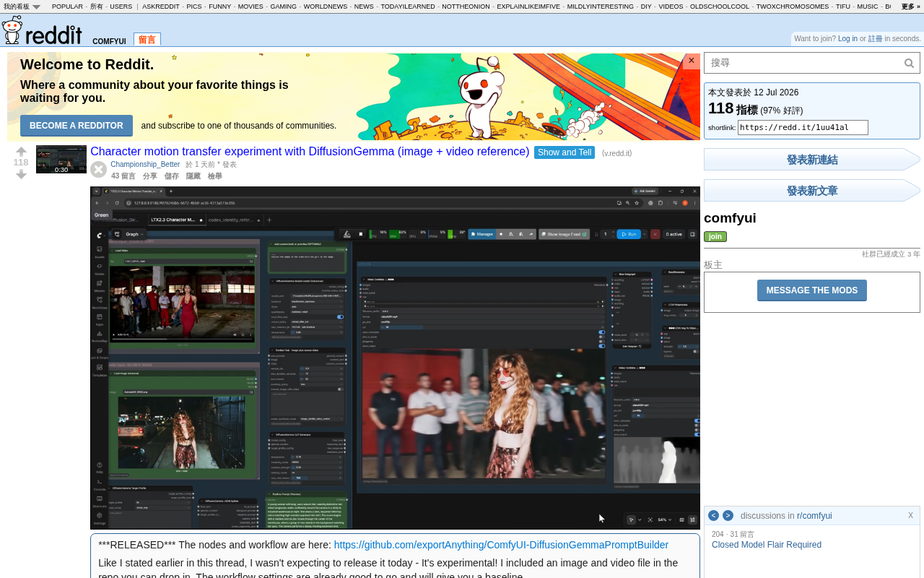This screenshot has width=924, height=578.
Task: Open the Character motion transfer post title
Action: coord(310,152)
